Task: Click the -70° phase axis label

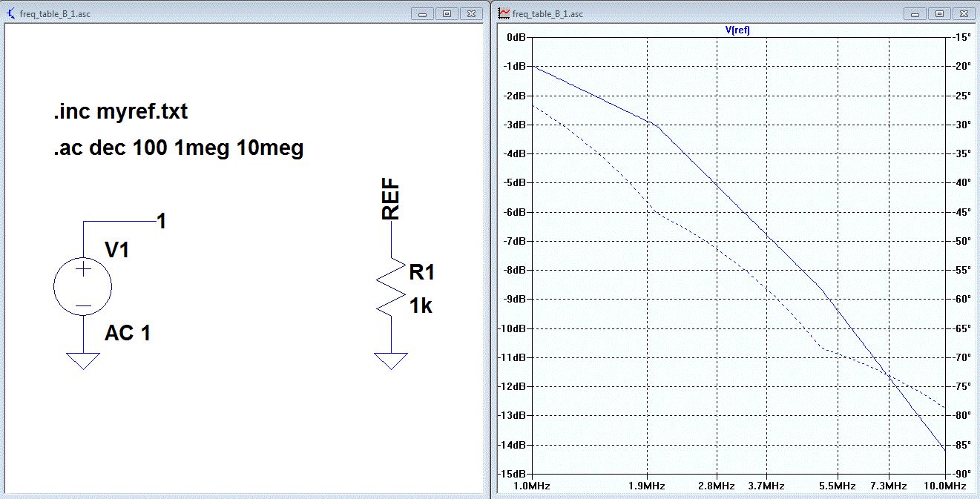Action: click(x=961, y=357)
